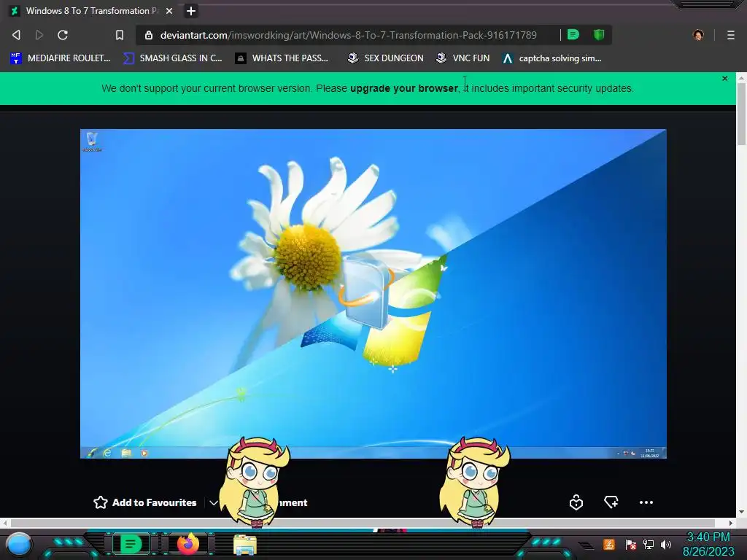
Task: Bookmark this page with the bookmark icon
Action: coord(120,35)
